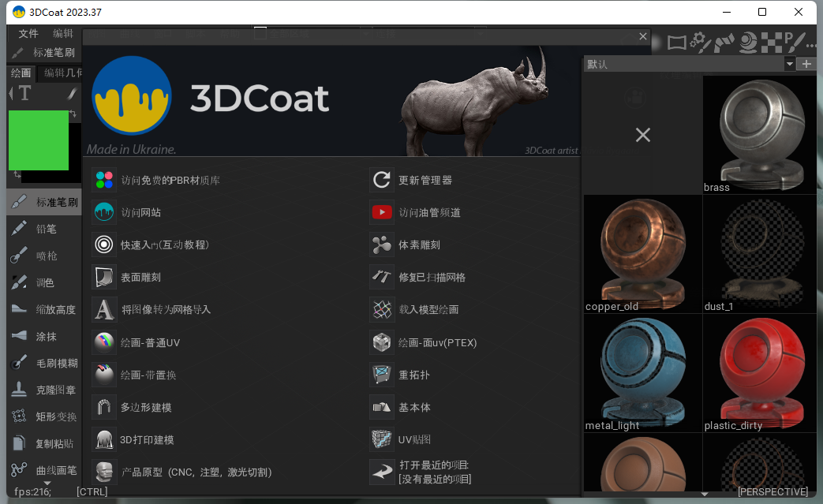Switch to the 编辑几何 tab
The height and width of the screenshot is (504, 823).
(x=62, y=73)
